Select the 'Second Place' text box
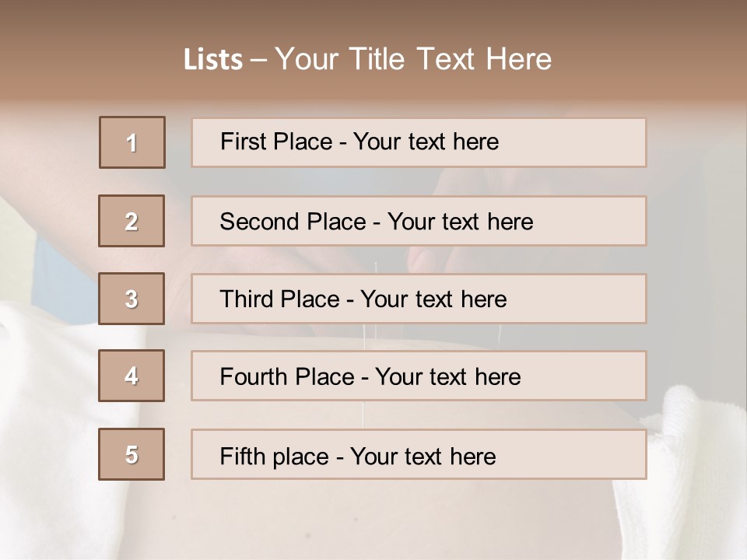Image resolution: width=747 pixels, height=560 pixels. [419, 221]
